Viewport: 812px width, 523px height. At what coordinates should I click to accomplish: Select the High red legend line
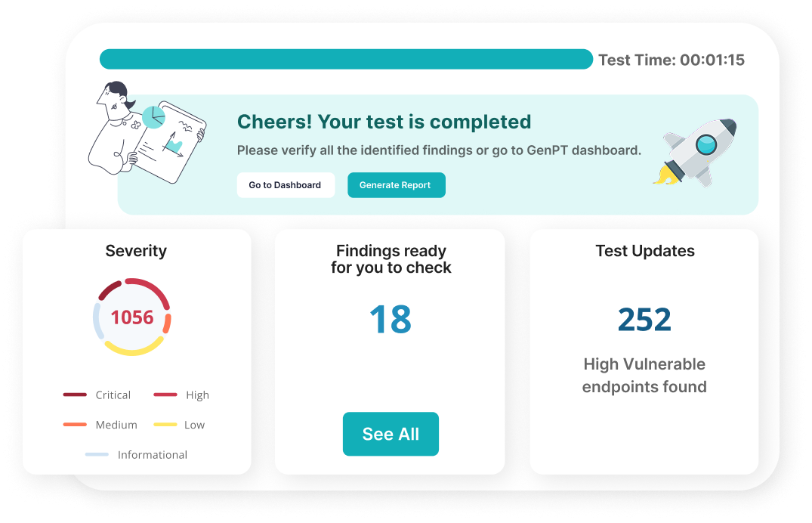[x=165, y=395]
